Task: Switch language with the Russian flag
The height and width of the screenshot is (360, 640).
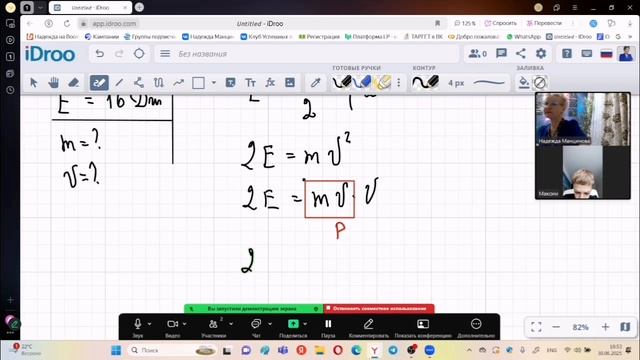Action: [606, 54]
